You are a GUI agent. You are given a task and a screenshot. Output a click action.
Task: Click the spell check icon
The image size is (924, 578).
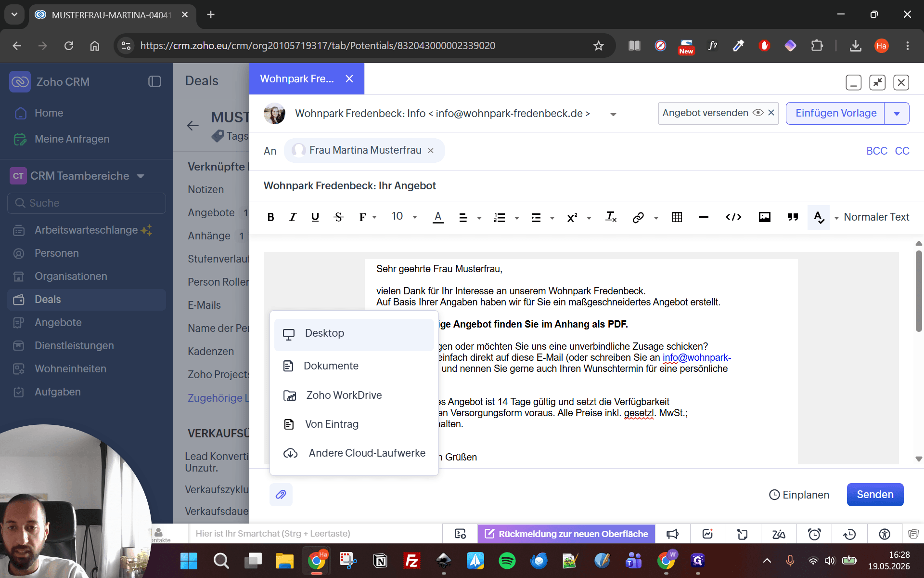point(819,217)
